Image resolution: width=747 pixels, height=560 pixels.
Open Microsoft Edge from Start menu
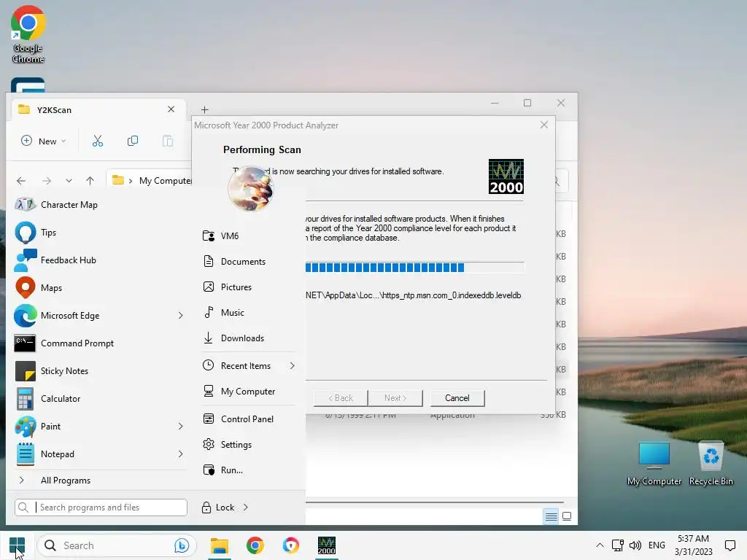(70, 315)
